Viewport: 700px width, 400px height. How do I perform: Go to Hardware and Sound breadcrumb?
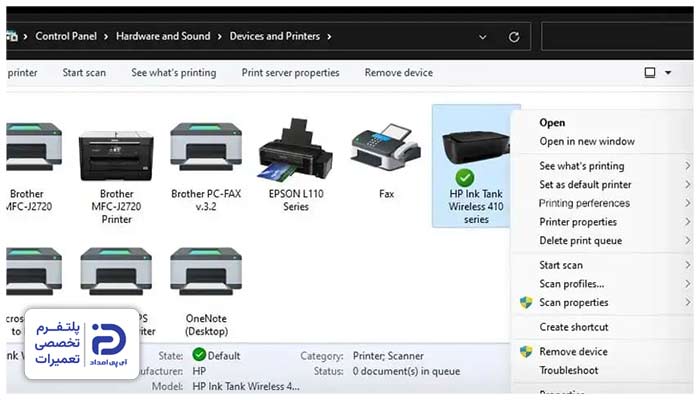[163, 36]
